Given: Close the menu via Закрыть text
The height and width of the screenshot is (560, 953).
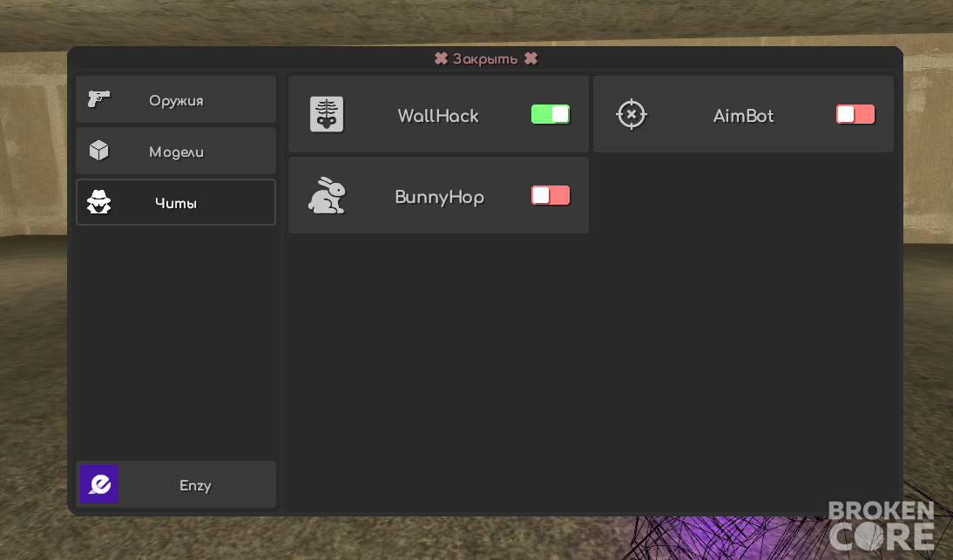Looking at the screenshot, I should (x=485, y=59).
